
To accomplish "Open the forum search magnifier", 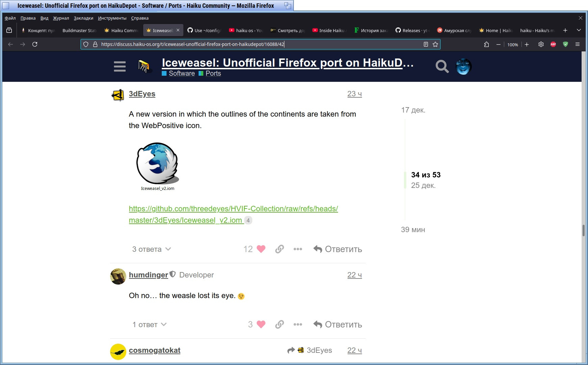I will (442, 67).
